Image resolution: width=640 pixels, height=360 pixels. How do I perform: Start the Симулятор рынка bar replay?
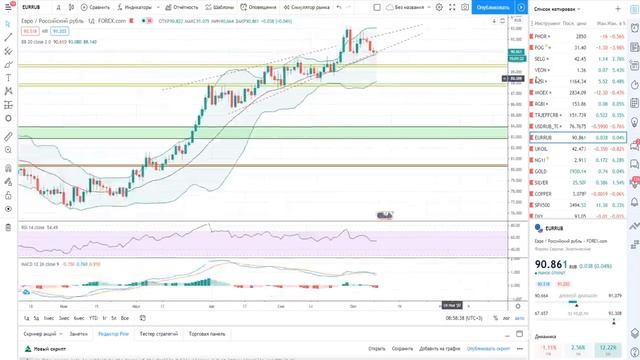[307, 7]
